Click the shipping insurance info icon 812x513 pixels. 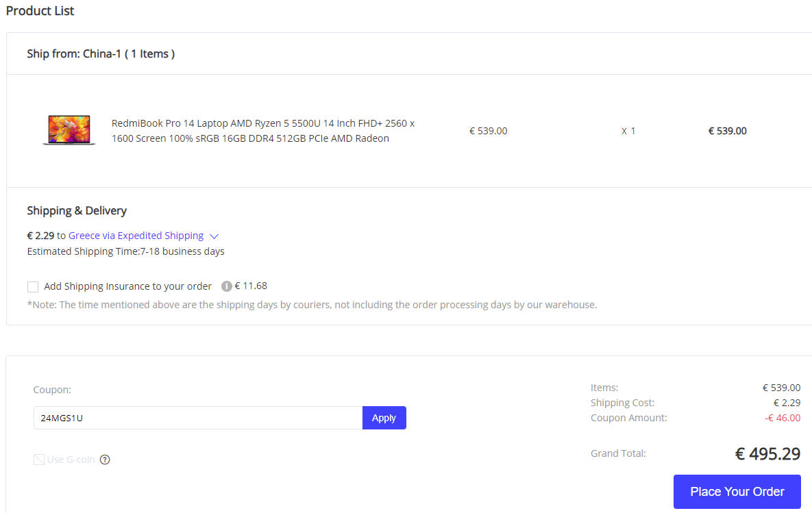coord(226,286)
